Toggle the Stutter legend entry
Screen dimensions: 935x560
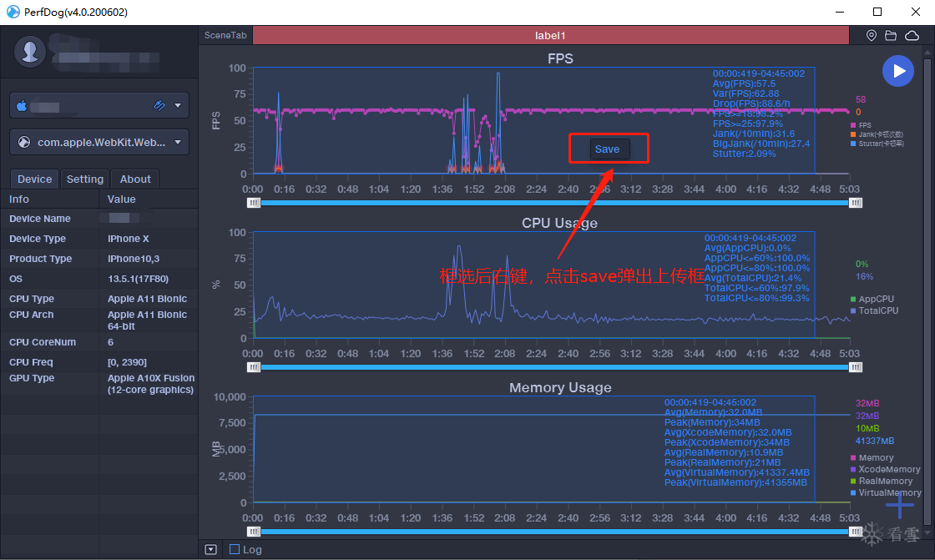click(x=877, y=144)
